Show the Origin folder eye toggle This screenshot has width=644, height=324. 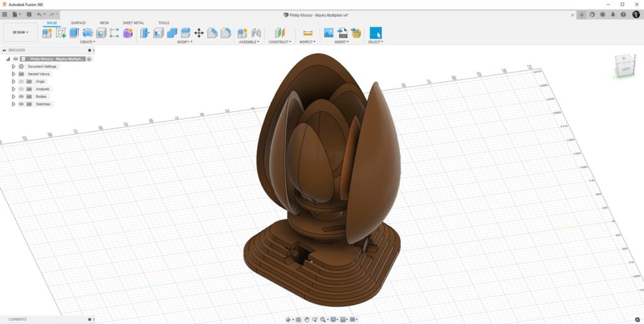pos(21,81)
